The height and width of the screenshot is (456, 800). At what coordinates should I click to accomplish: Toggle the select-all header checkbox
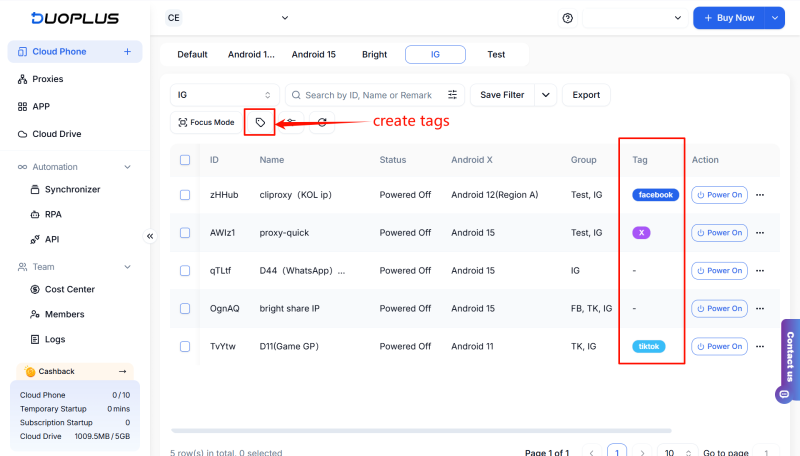tap(185, 160)
